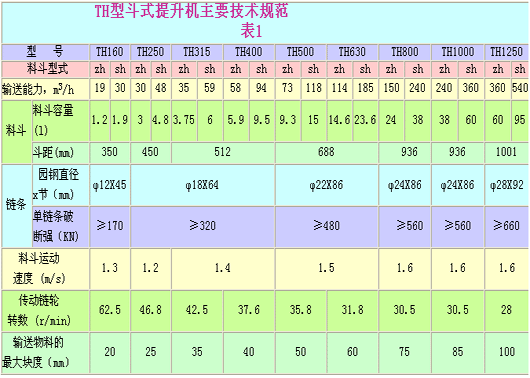Click chain size φ28X92 cell
Viewport: 530px width, 378px height.
[506, 185]
